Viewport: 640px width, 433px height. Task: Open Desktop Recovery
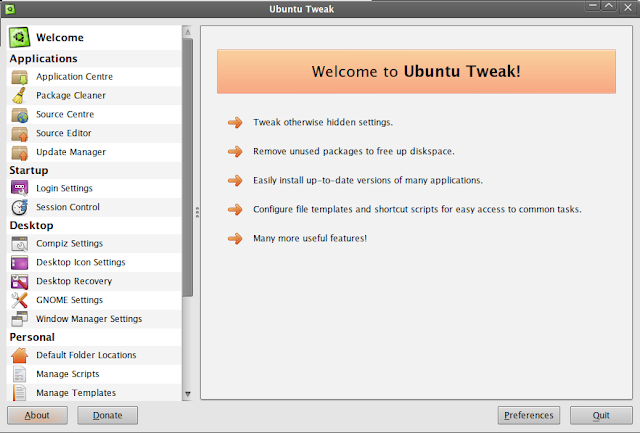coord(94,281)
